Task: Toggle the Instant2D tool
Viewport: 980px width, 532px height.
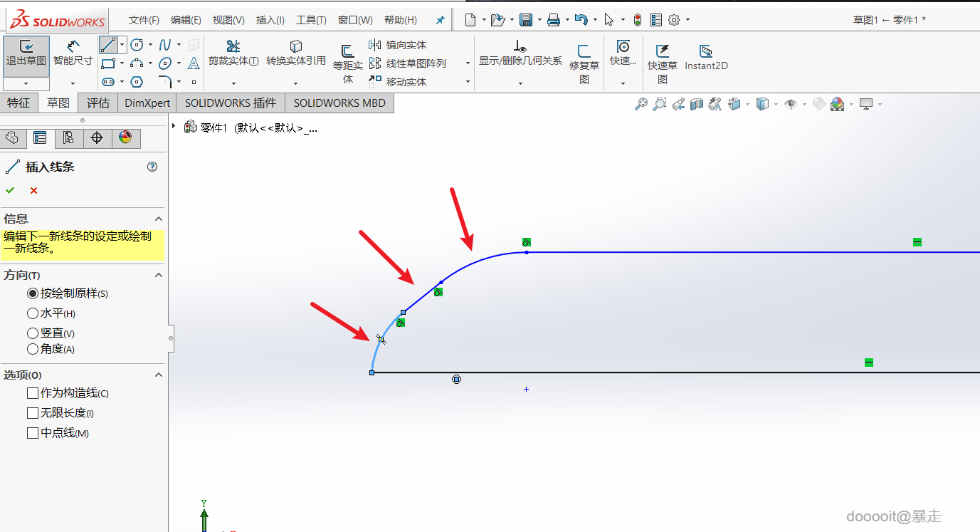Action: 706,58
